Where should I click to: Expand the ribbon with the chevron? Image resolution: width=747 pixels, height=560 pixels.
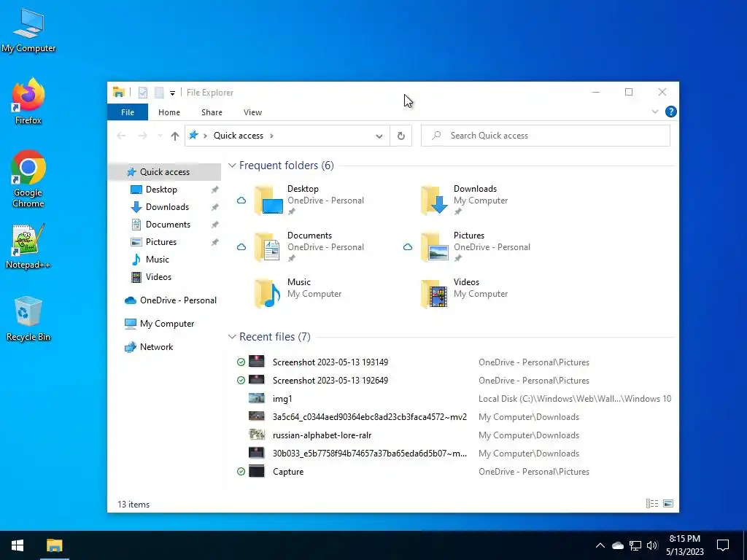(655, 112)
